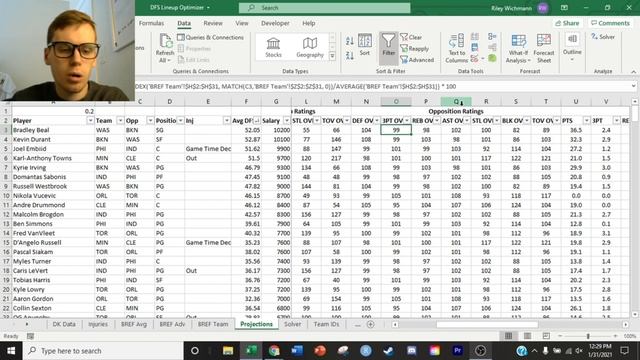The height and width of the screenshot is (360, 640).
Task: Open the Player column filter dropdown
Action: [90, 121]
